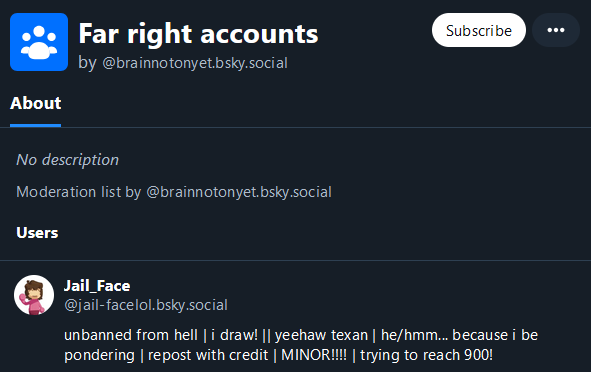Viewport: 591px width, 372px height.
Task: Open the @jail-facelol.bsky.social handle
Action: click(x=145, y=305)
